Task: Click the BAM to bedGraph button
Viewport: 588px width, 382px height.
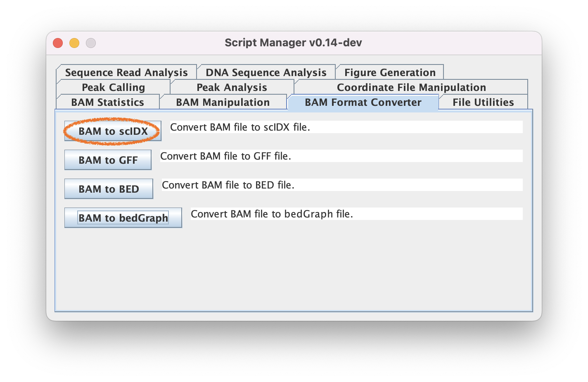Action: coord(123,218)
